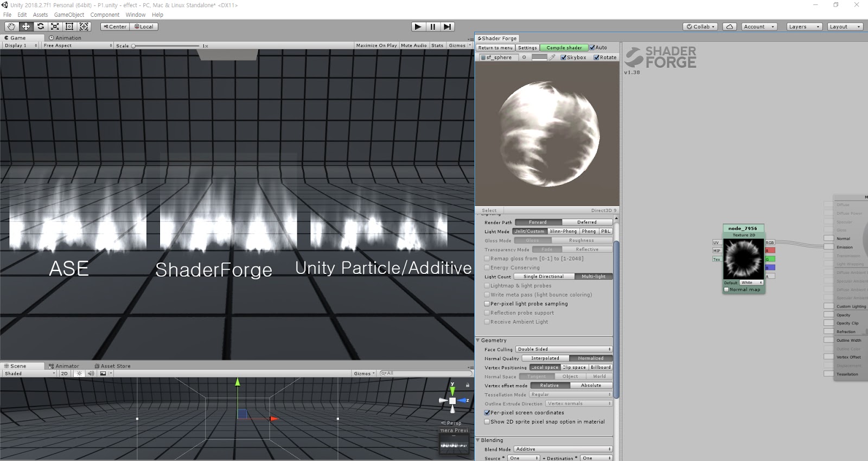Open the Display 1 dropdown
The width and height of the screenshot is (868, 461).
click(x=21, y=46)
